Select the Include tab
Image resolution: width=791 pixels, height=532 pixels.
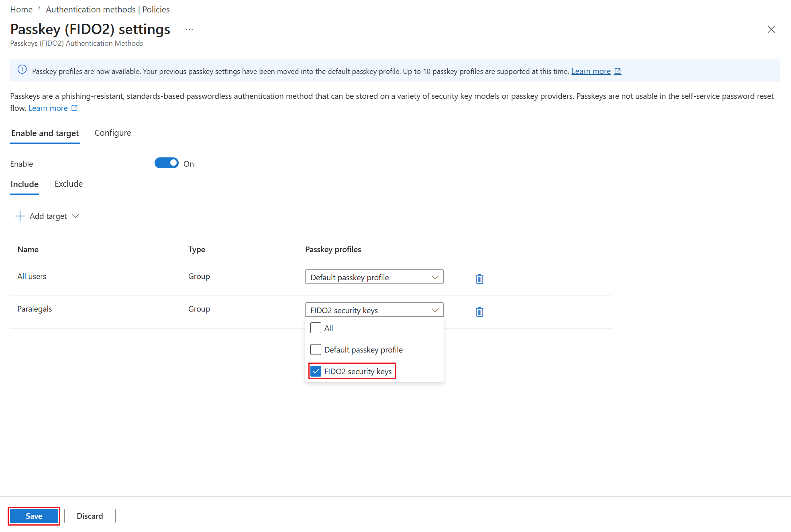tap(24, 184)
